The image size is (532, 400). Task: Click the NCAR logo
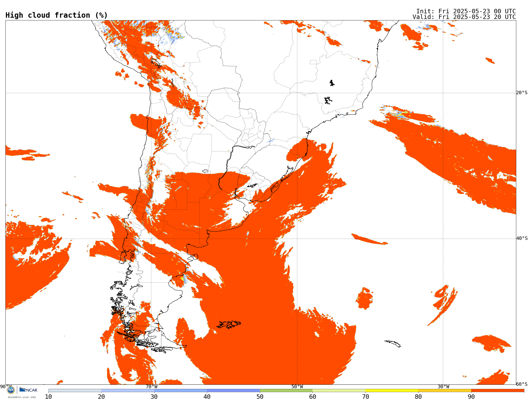[28, 390]
